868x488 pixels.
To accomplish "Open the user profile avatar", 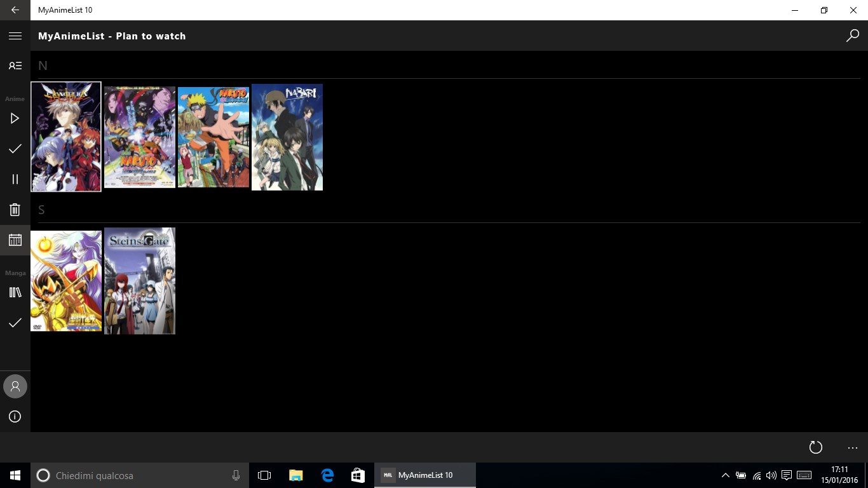I will (x=15, y=386).
